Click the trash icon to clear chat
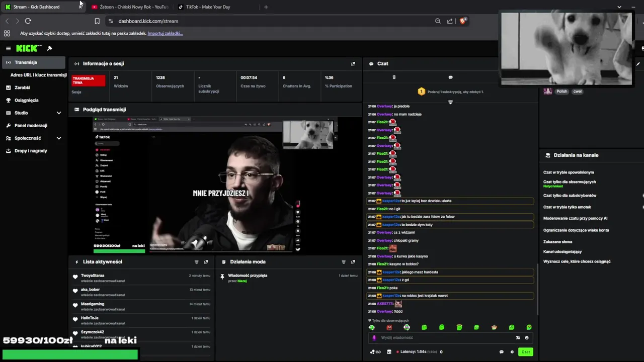The image size is (644, 362). [x=394, y=77]
